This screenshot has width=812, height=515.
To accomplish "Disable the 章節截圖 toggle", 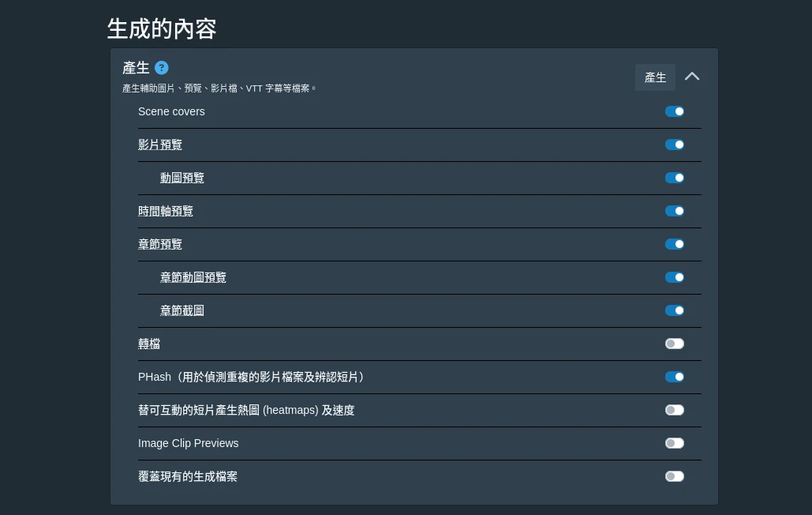I will [675, 310].
